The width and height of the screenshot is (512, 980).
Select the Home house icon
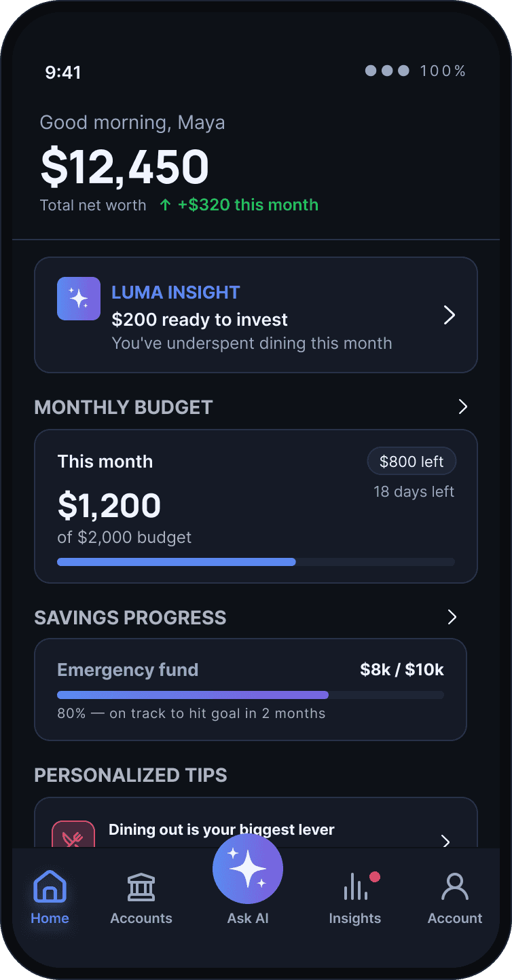pos(50,886)
